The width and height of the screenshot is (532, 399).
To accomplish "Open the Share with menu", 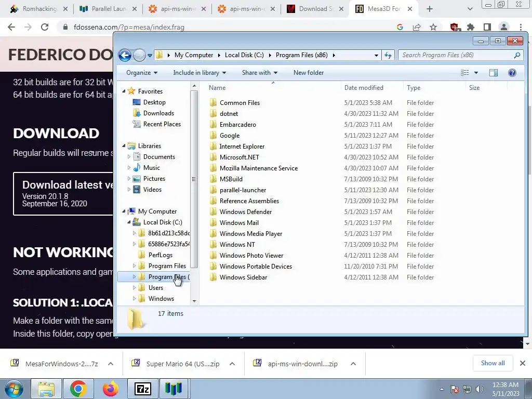I will point(260,73).
